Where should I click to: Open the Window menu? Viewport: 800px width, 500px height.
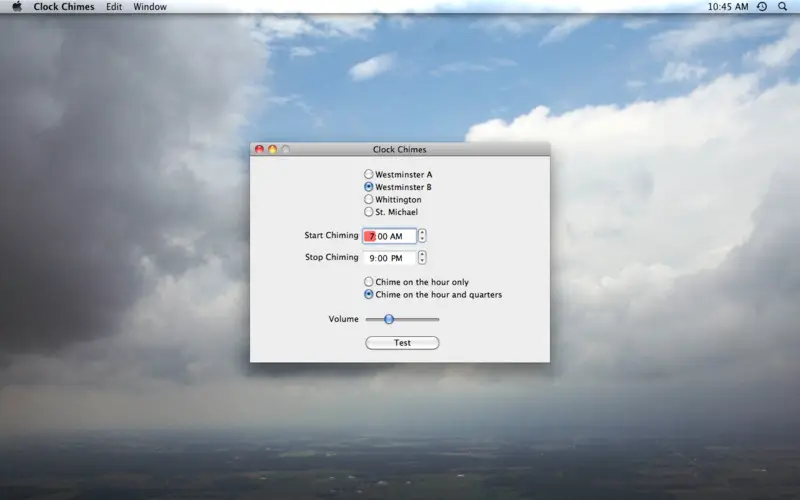[150, 7]
